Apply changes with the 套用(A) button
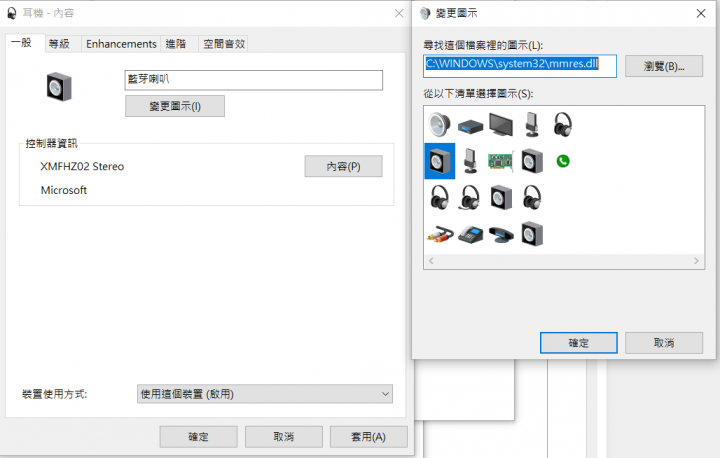This screenshot has height=458, width=720. pyautogui.click(x=369, y=436)
